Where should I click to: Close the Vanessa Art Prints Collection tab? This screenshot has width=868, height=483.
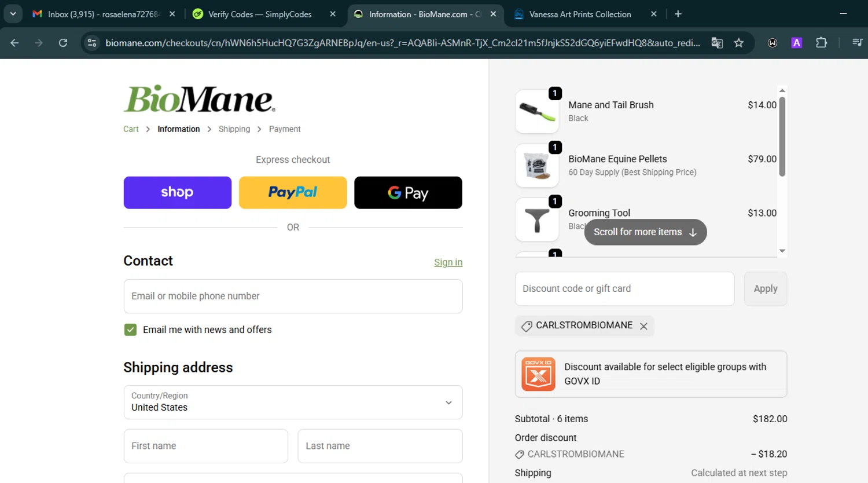pos(654,14)
